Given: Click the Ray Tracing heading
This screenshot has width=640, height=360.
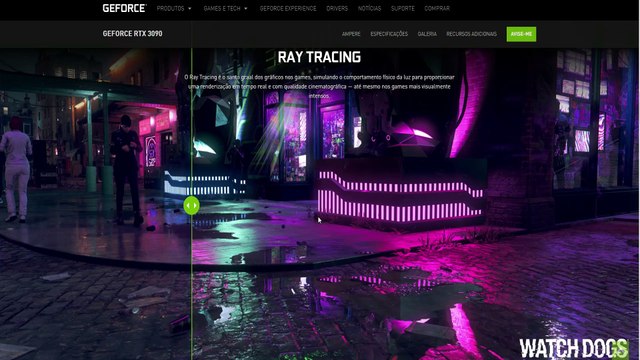Looking at the screenshot, I should 319,57.
